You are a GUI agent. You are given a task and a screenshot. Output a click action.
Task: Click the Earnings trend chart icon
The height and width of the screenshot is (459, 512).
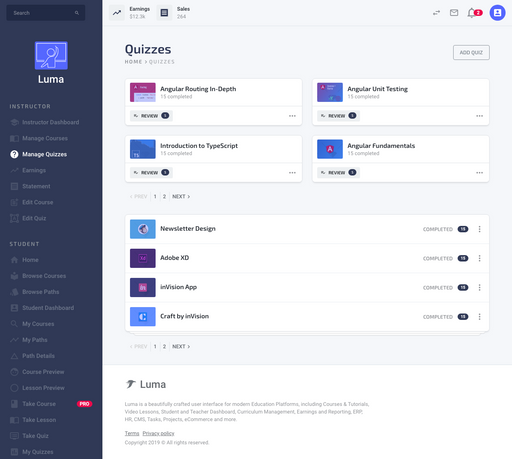pos(117,13)
